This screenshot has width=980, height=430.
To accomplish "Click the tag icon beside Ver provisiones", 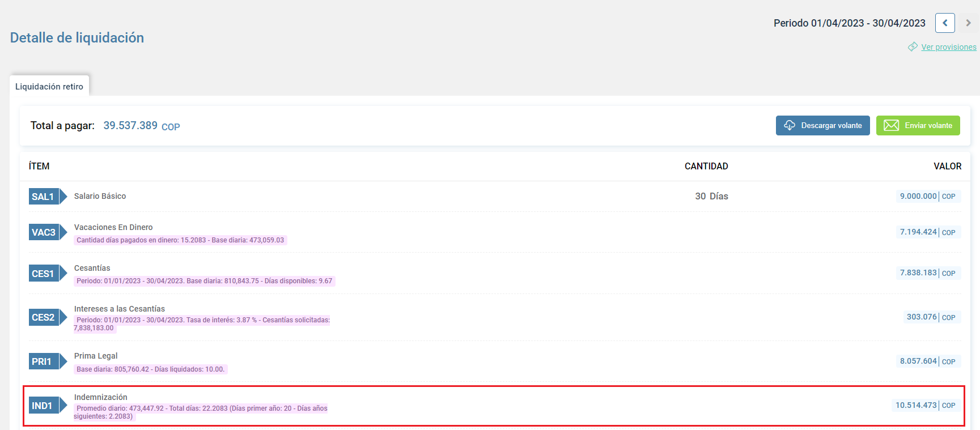I will tap(913, 47).
